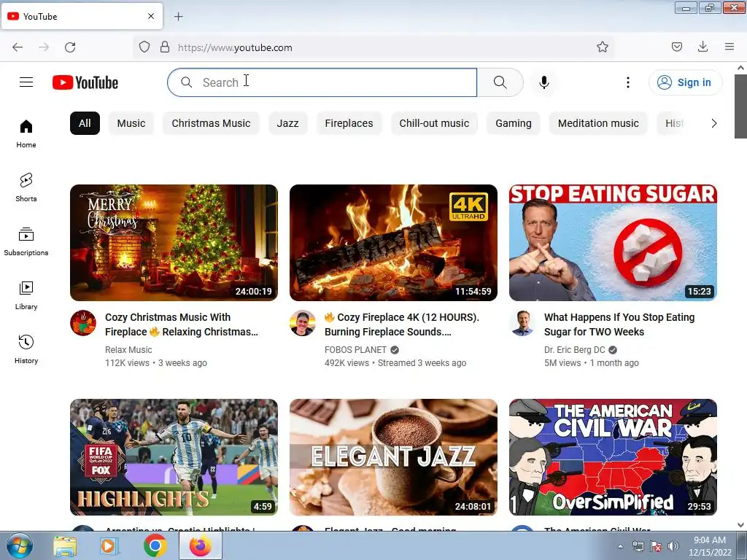
Task: Go back with browser back arrow
Action: click(18, 47)
